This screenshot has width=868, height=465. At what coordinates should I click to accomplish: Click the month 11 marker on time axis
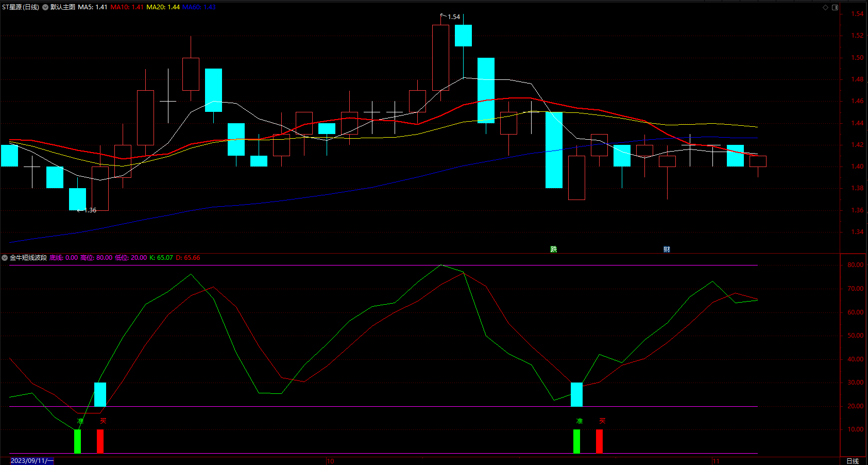[716, 461]
